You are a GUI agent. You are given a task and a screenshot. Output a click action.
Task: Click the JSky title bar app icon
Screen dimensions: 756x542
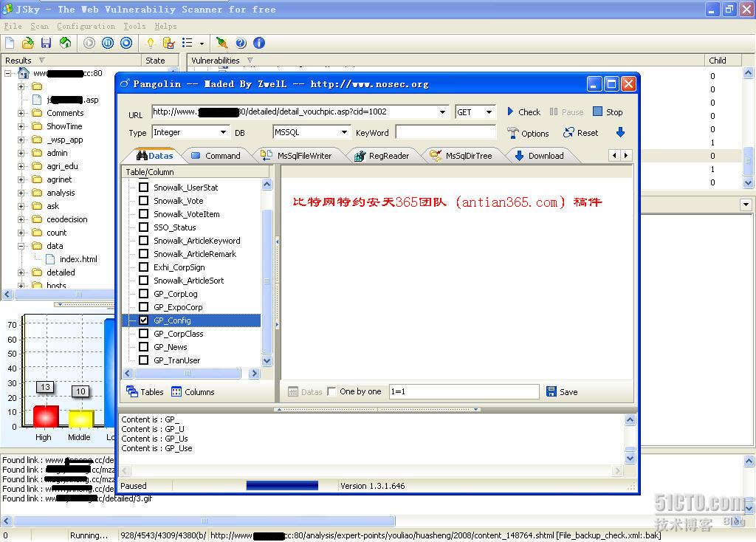7,9
